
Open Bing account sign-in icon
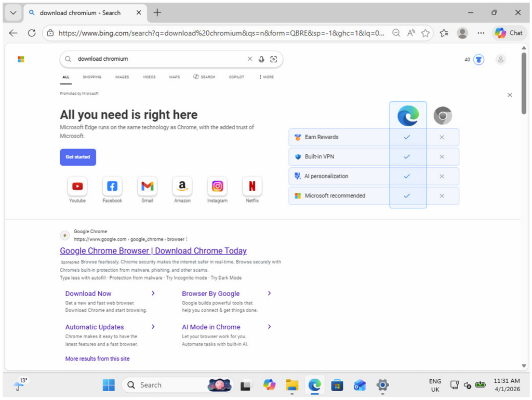(500, 60)
